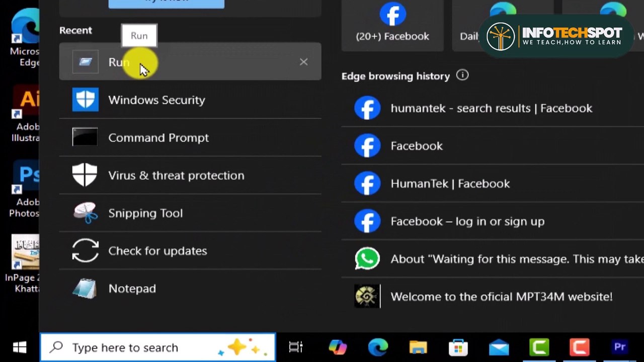
Task: Open Notepad from recent list
Action: click(190, 288)
